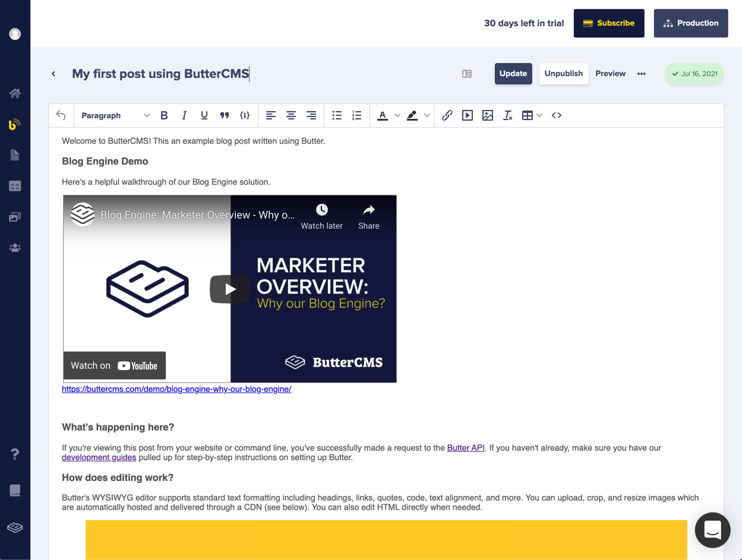
Task: Click the Undo arrow in editor toolbar
Action: pos(61,115)
